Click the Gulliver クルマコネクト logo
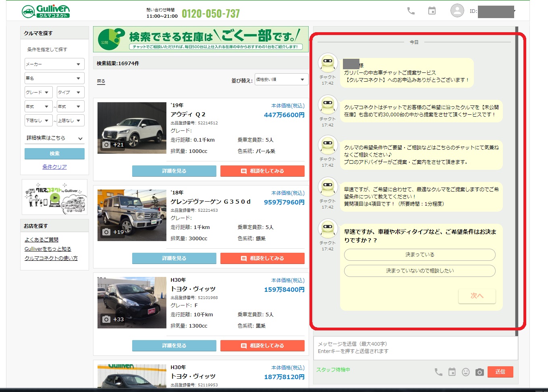 [x=46, y=11]
